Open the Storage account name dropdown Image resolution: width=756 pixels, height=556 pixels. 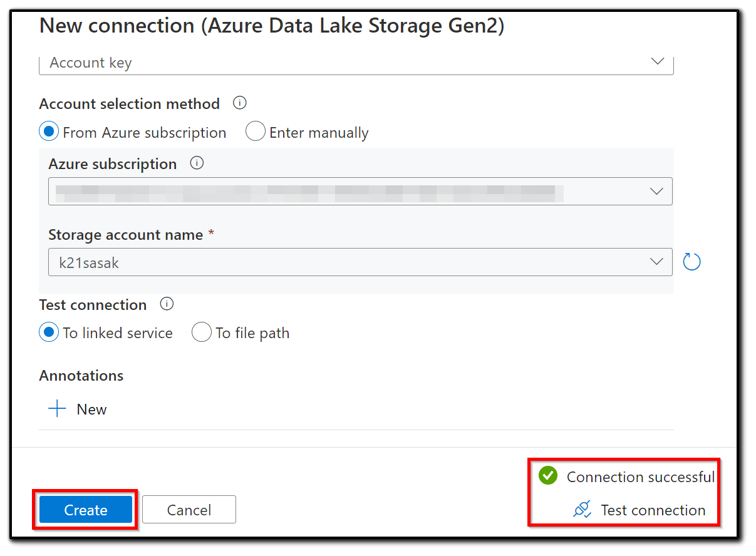click(x=656, y=262)
